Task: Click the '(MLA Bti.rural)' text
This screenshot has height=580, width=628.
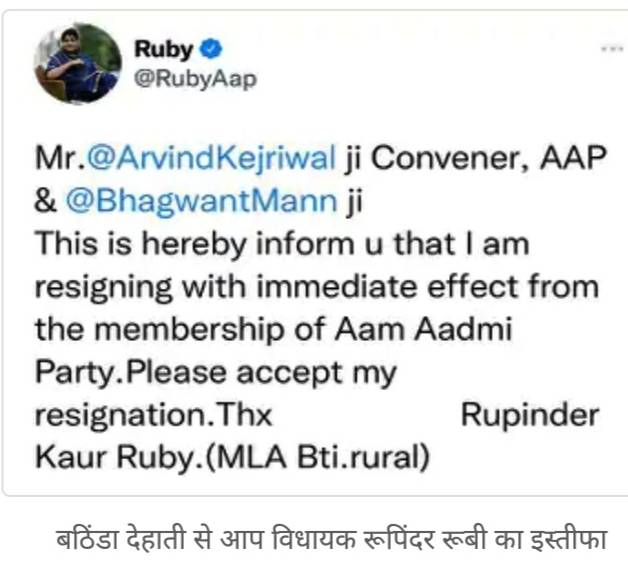Action: pos(317,457)
